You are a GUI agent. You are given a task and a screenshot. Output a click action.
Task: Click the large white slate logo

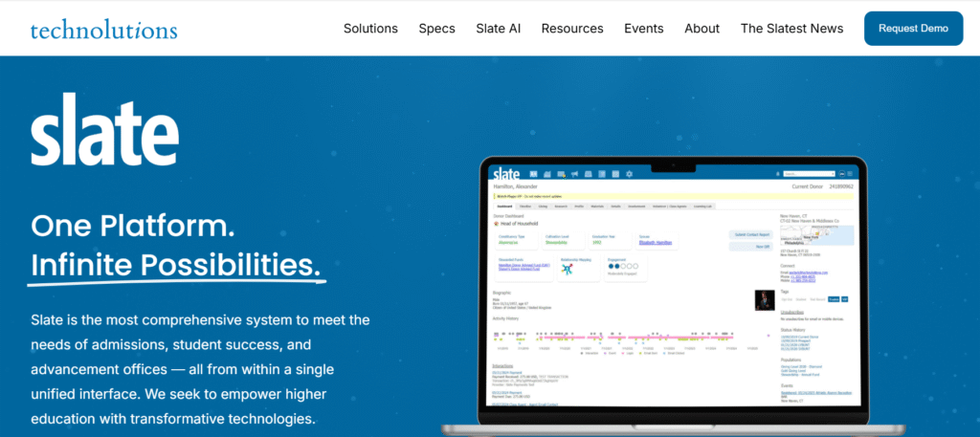point(104,131)
